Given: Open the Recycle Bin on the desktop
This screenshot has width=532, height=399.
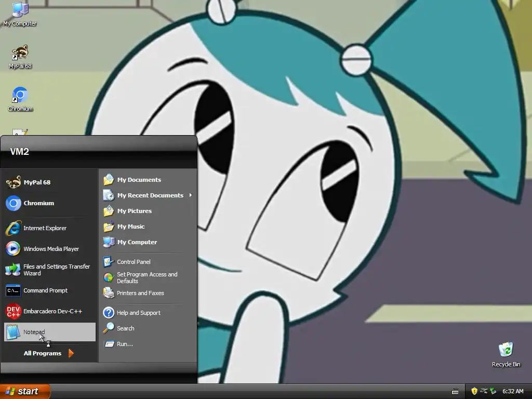Looking at the screenshot, I should click(506, 354).
